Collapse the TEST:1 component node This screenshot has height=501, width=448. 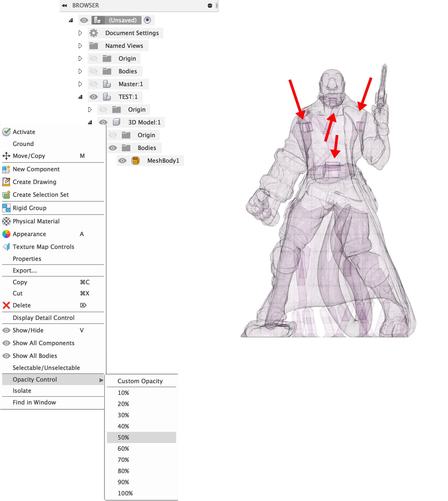(80, 97)
